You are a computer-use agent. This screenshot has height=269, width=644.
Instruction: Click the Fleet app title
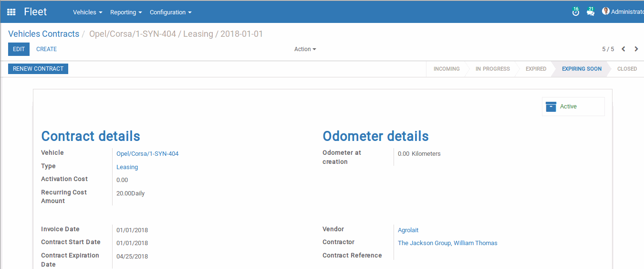(x=35, y=12)
